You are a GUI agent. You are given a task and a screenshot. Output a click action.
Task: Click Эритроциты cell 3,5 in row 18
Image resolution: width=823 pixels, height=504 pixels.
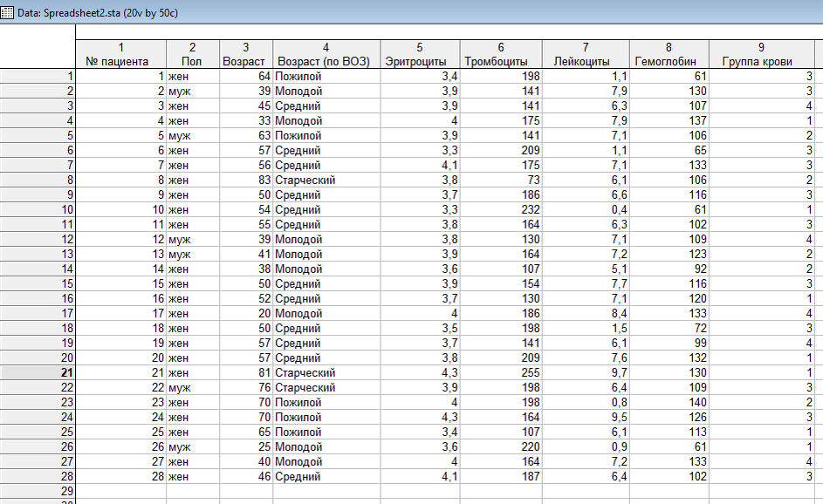[420, 328]
